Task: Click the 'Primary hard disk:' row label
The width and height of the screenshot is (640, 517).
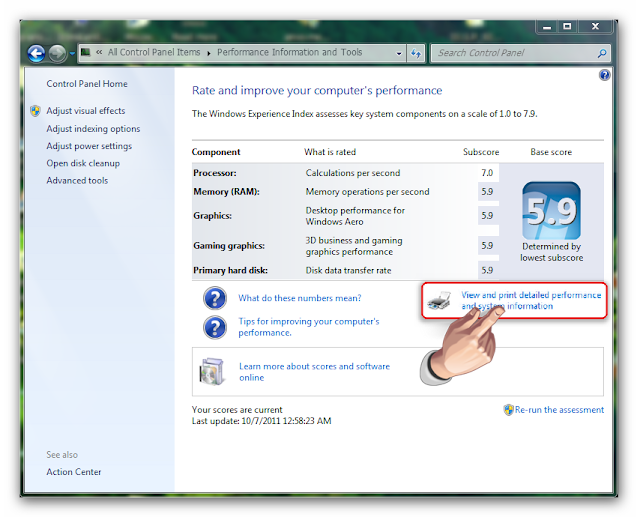Action: (231, 270)
